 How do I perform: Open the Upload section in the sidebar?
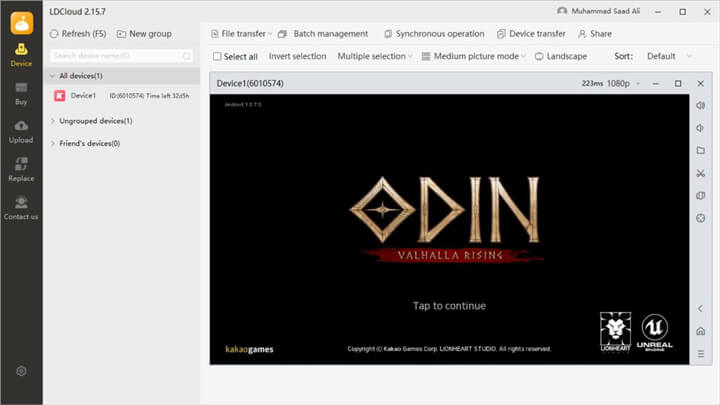click(21, 132)
